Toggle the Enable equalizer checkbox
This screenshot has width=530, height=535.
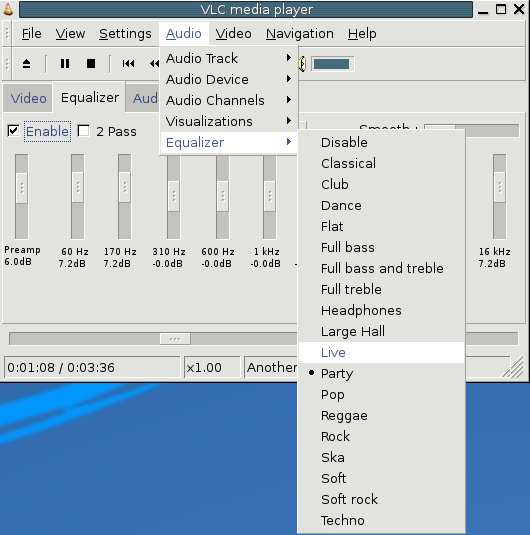pos(13,131)
